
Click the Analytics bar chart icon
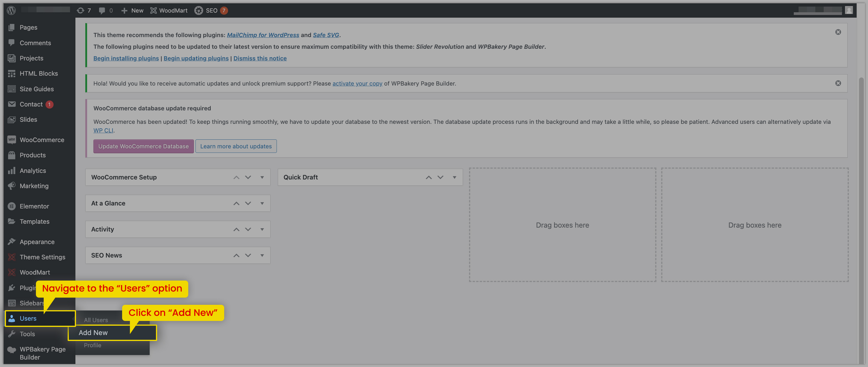[x=12, y=170]
